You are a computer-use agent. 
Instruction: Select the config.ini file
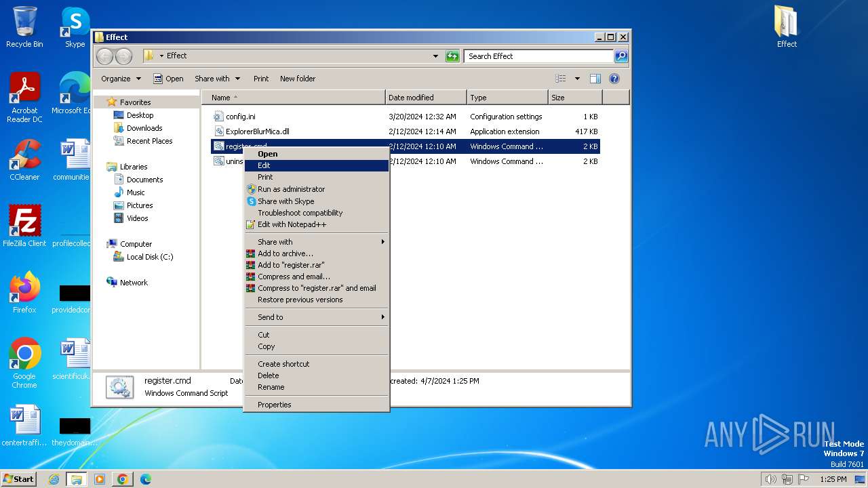pos(406,117)
